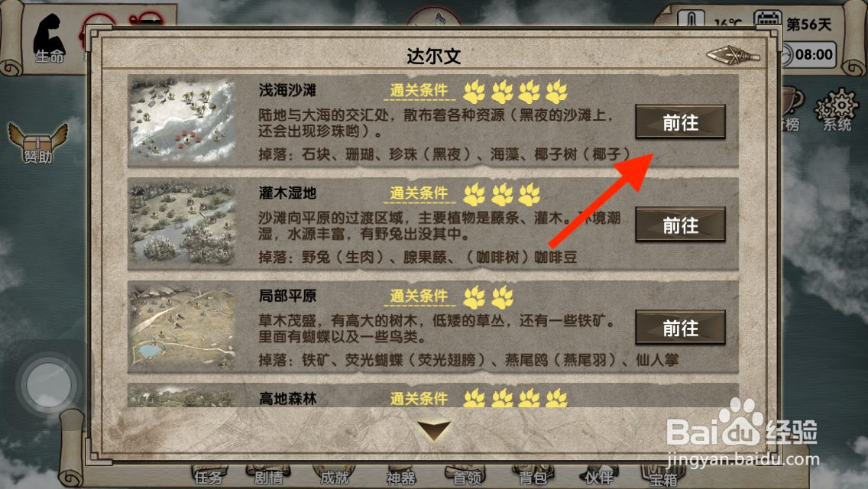Open the 背包 tab at bottom
This screenshot has height=489, width=868.
pyautogui.click(x=533, y=476)
